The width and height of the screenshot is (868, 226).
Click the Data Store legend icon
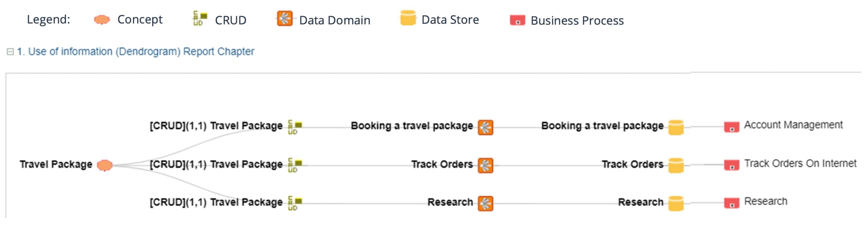(408, 18)
